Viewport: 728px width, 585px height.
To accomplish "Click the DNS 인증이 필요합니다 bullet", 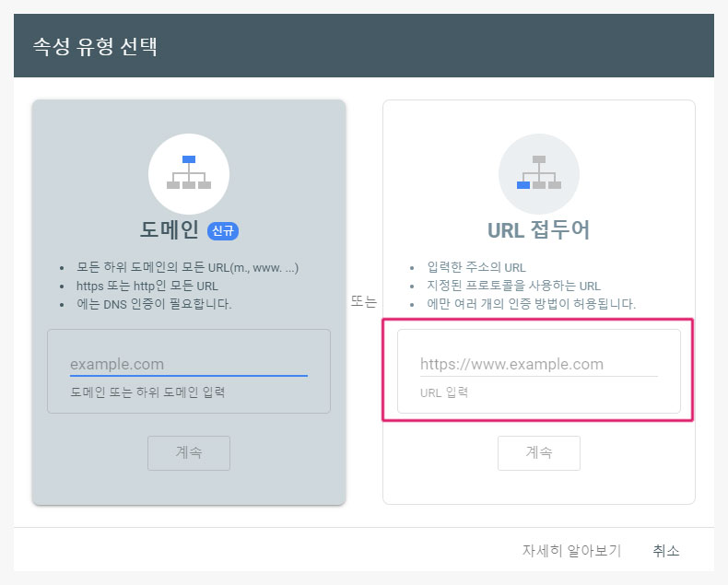I will (154, 303).
